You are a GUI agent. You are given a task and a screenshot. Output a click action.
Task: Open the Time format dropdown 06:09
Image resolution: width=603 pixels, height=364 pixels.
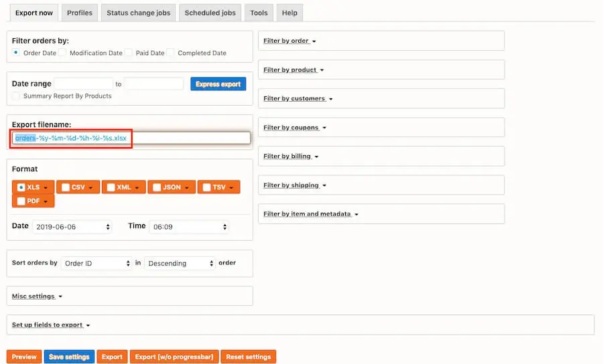tap(189, 227)
